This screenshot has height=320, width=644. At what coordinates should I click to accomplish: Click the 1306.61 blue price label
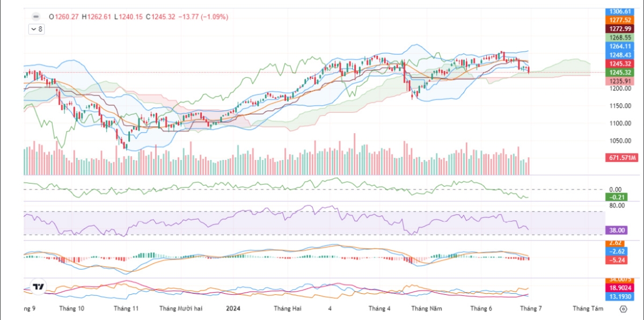pyautogui.click(x=621, y=11)
